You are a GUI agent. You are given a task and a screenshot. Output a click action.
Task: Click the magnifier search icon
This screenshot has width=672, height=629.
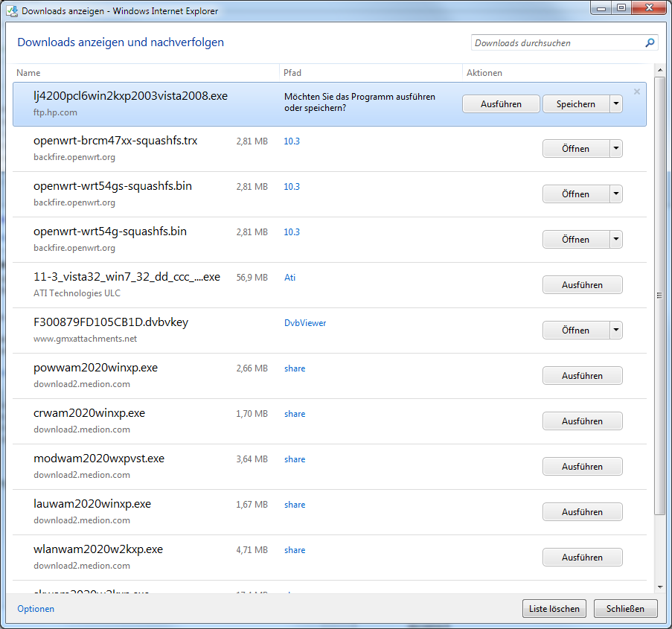click(x=650, y=42)
